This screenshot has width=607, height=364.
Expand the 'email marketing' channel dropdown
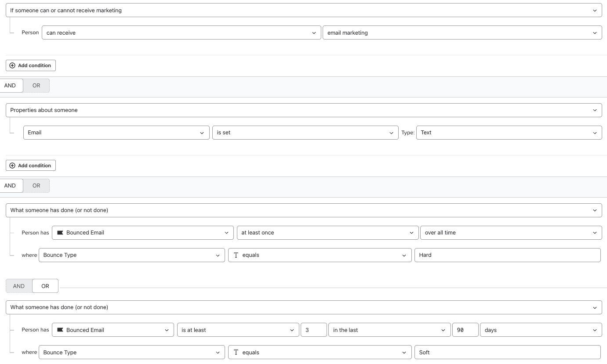[x=462, y=33]
